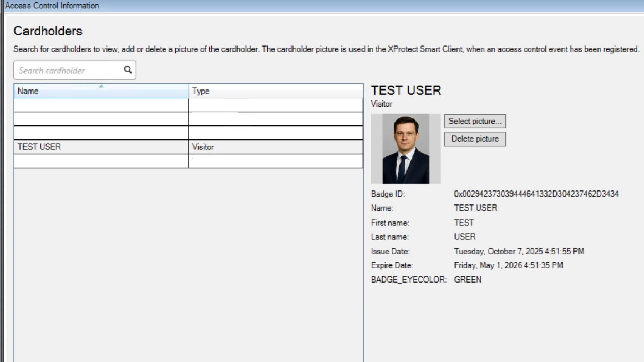Select the TEST USER row

pyautogui.click(x=40, y=147)
